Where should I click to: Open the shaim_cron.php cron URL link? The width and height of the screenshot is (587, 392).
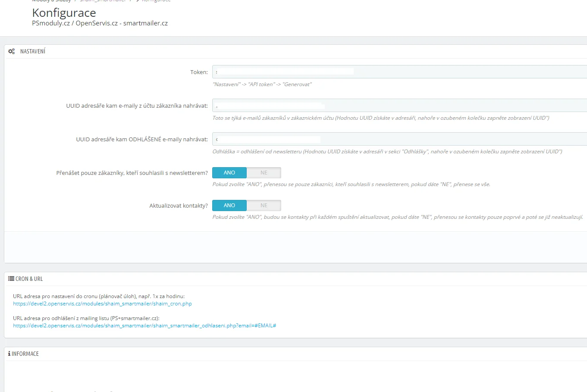[x=102, y=304]
